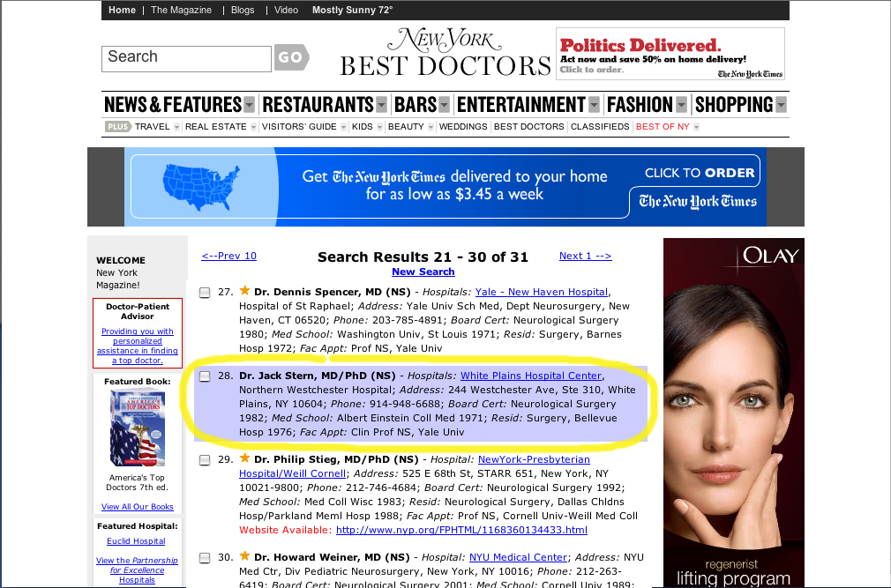Expand the Bars dropdown arrow

[x=445, y=105]
